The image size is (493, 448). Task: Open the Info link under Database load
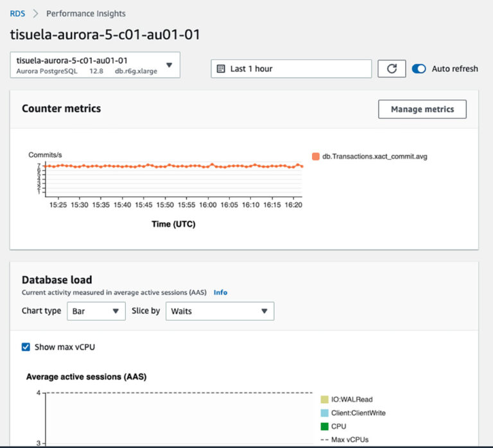pos(220,293)
